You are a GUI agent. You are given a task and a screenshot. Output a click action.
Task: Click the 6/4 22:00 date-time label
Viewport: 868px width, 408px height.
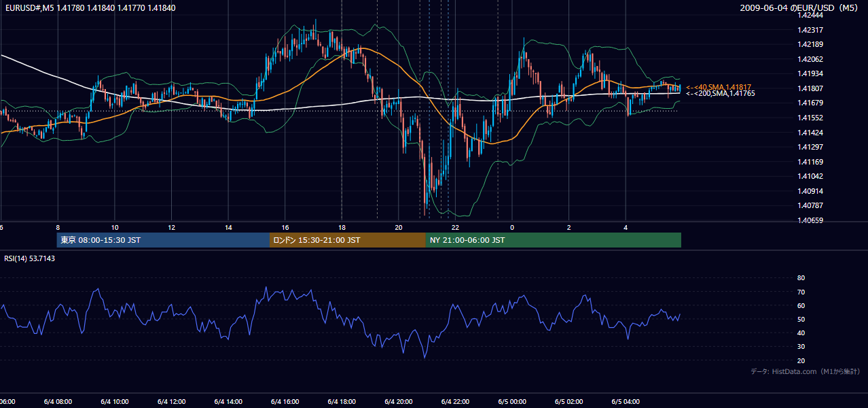click(456, 401)
